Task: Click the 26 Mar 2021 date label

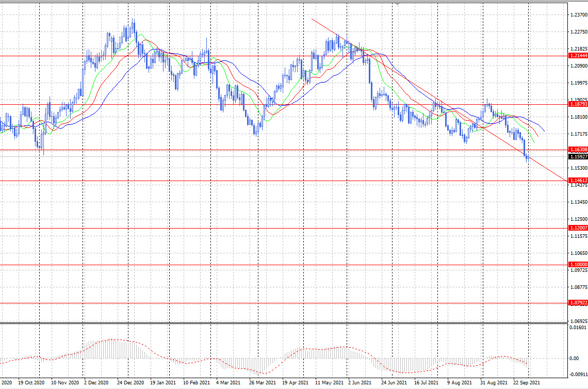Action: click(x=263, y=383)
